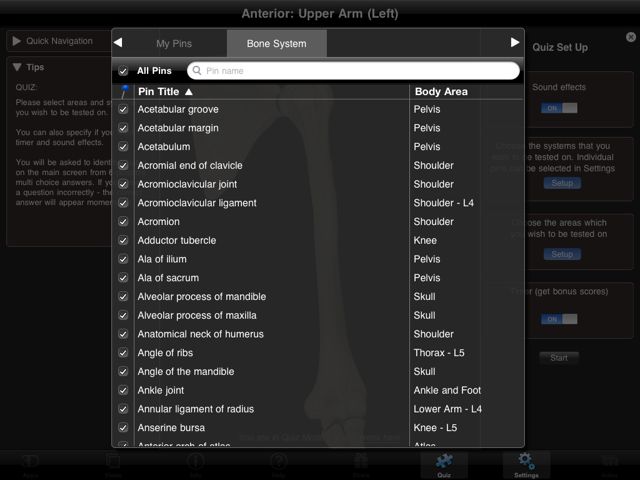Click 'Knee - L5' body area cell
This screenshot has width=640, height=480.
click(x=435, y=428)
